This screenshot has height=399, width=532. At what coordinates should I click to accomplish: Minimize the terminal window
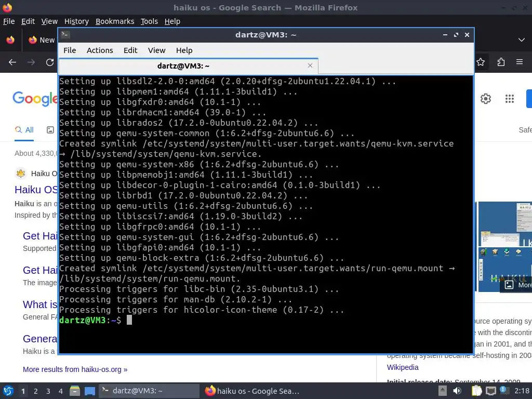pos(445,35)
